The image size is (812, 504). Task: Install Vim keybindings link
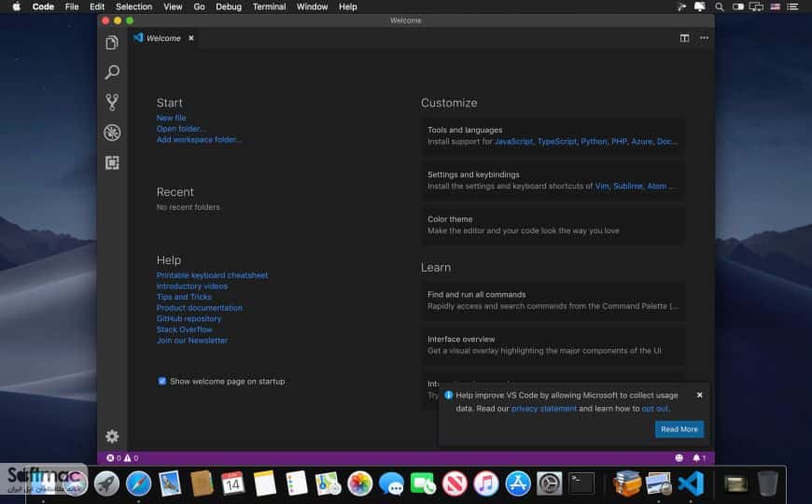point(602,186)
